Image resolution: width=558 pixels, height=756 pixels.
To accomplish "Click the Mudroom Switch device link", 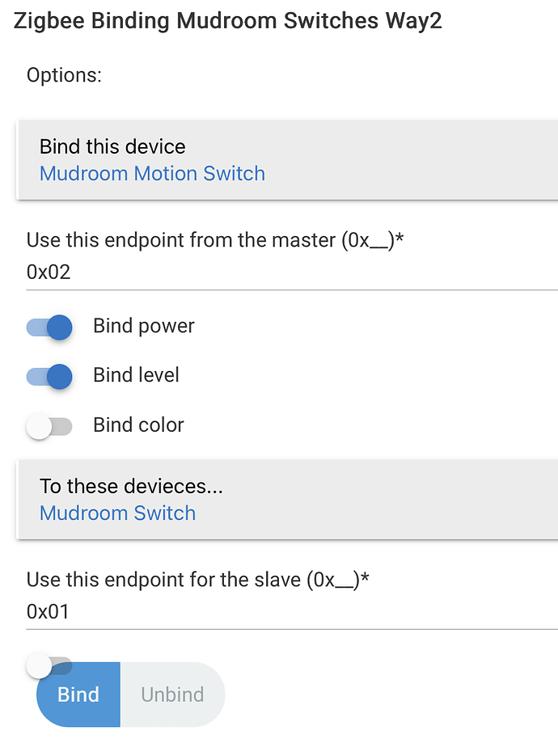I will 117,513.
